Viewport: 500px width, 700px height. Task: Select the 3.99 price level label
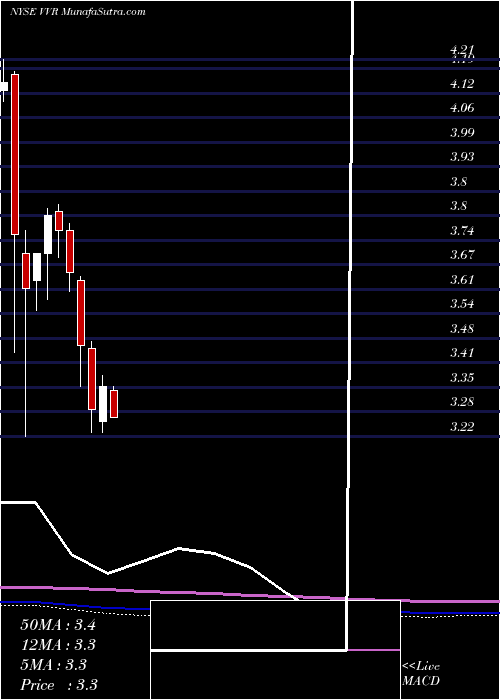point(462,133)
